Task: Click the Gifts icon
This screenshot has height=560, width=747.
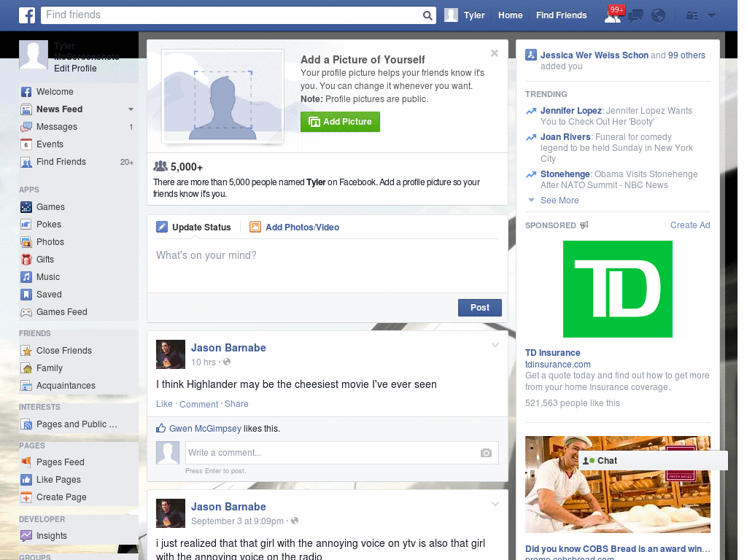Action: [x=26, y=260]
